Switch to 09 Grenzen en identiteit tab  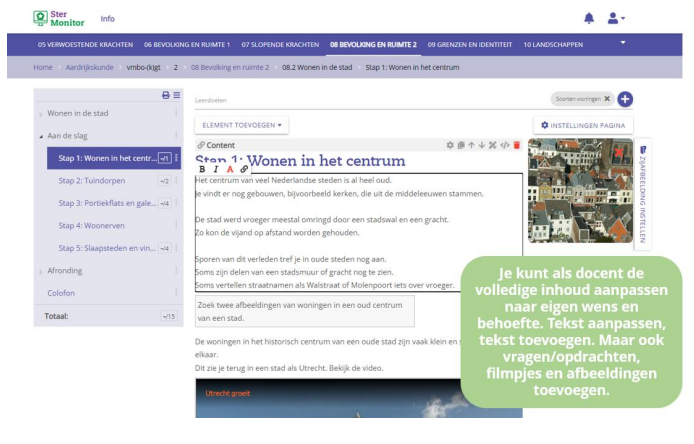[469, 44]
